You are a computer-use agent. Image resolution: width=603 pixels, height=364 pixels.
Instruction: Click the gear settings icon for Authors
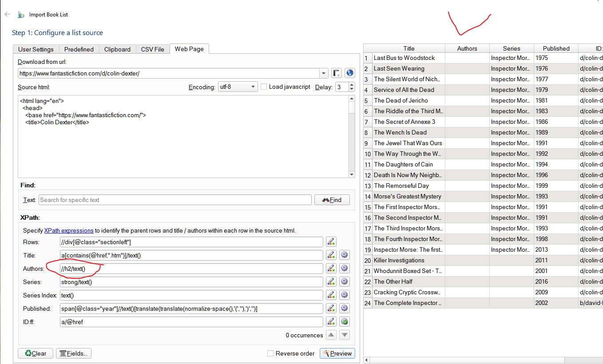tap(344, 269)
